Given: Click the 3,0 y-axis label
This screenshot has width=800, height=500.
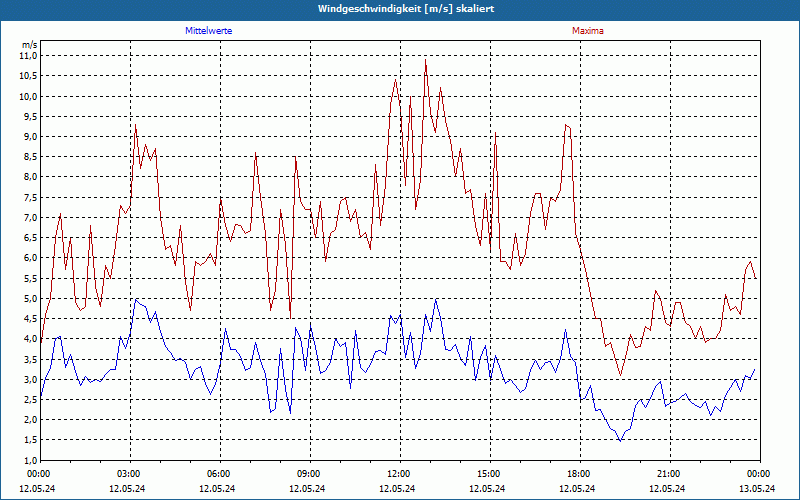Looking at the screenshot, I should tap(31, 379).
